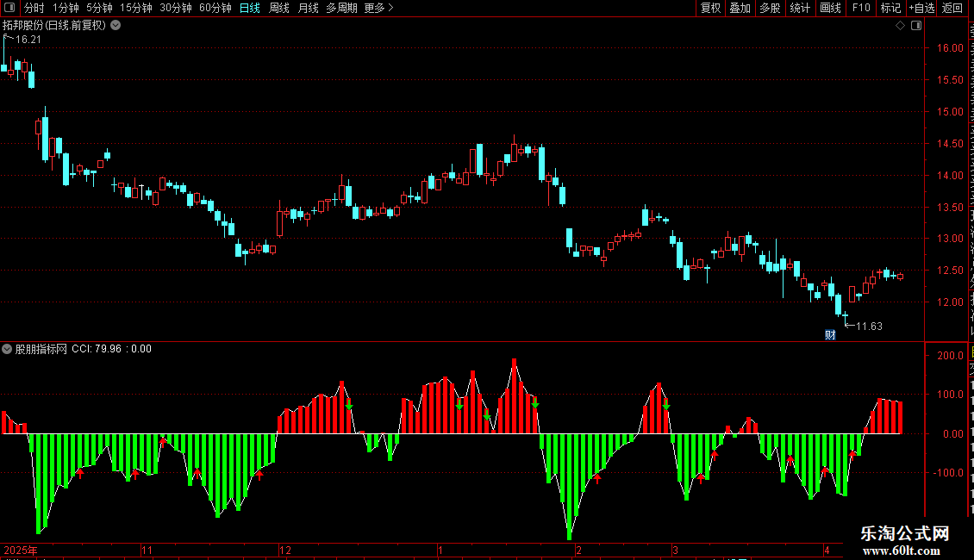Switch to 月线 monthly chart
974x560 pixels.
pos(308,8)
